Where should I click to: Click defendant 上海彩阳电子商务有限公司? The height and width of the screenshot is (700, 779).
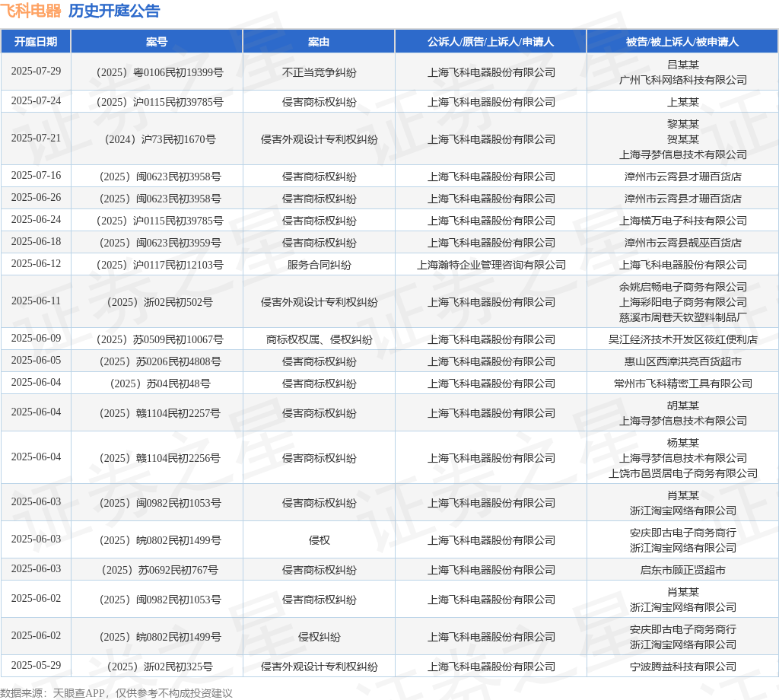(x=682, y=302)
